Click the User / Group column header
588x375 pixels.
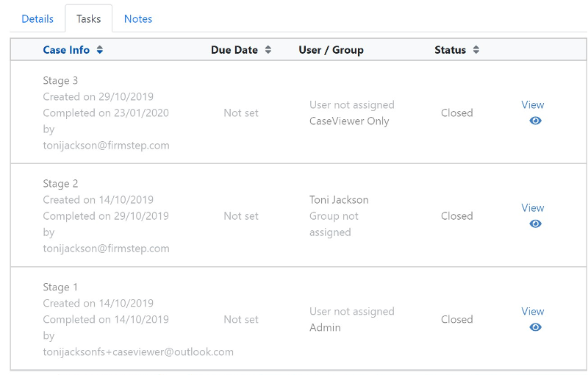coord(331,50)
